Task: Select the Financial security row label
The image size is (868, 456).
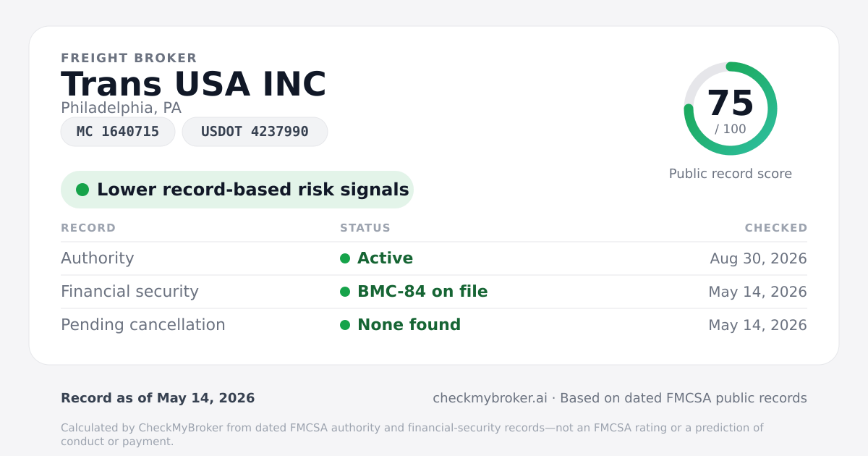Action: click(x=129, y=292)
